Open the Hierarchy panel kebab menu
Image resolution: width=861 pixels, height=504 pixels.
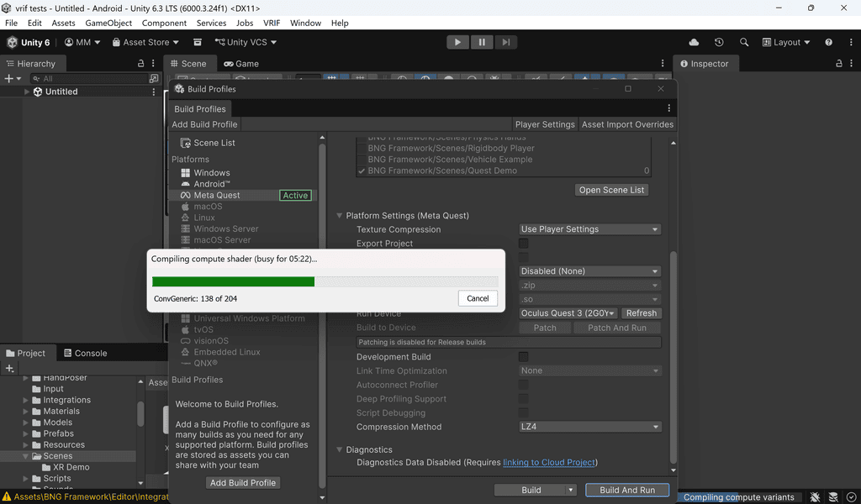(x=153, y=64)
